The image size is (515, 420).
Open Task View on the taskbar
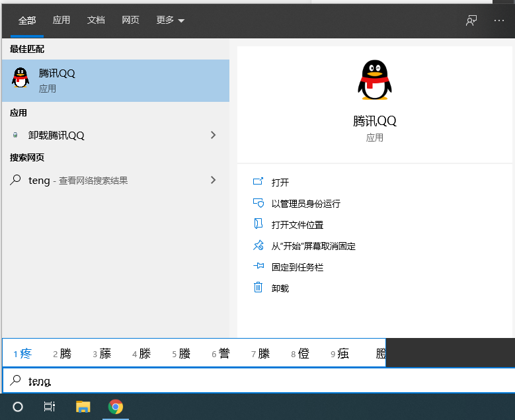[50, 407]
